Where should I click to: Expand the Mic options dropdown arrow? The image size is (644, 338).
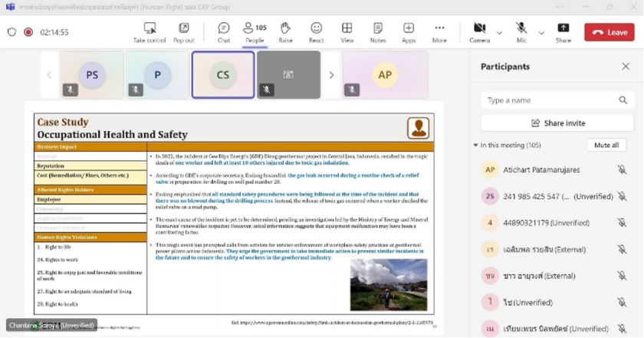[541, 33]
